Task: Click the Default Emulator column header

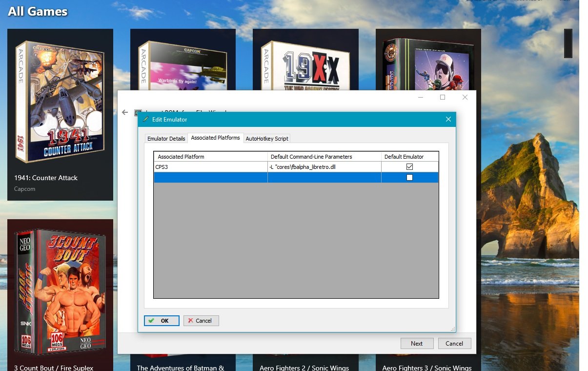Action: coord(410,157)
